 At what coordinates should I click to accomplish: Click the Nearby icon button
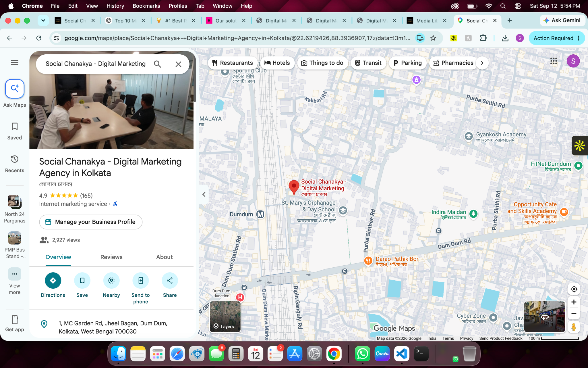(111, 280)
